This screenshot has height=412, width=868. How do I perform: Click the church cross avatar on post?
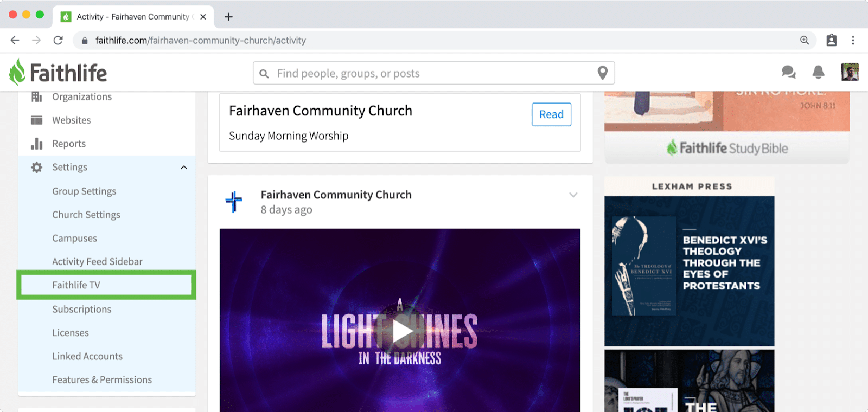[x=234, y=202]
